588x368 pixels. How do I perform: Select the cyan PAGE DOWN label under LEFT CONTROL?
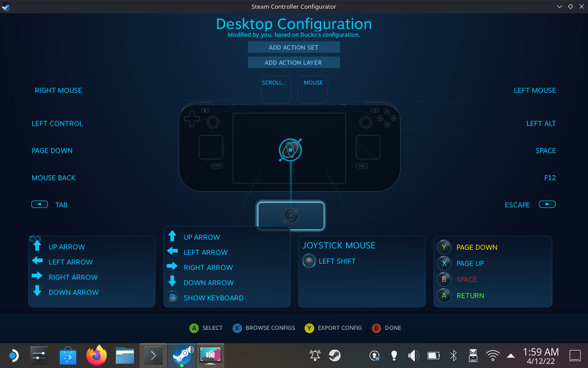tap(52, 151)
